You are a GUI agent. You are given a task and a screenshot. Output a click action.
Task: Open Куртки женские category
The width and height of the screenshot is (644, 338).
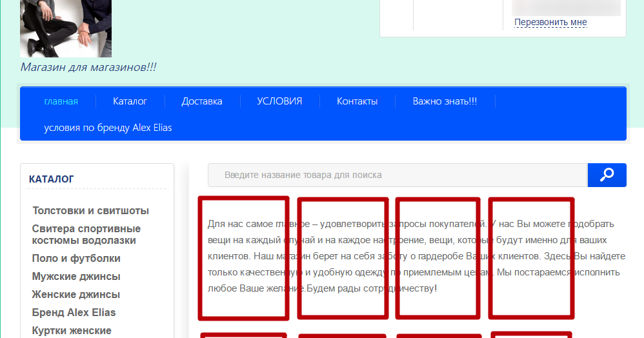pos(72,331)
